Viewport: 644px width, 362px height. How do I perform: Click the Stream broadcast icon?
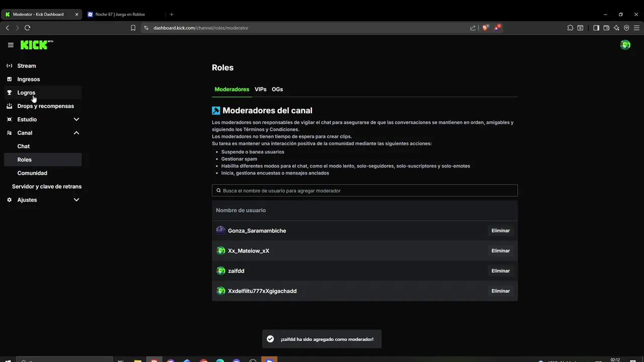(x=9, y=66)
